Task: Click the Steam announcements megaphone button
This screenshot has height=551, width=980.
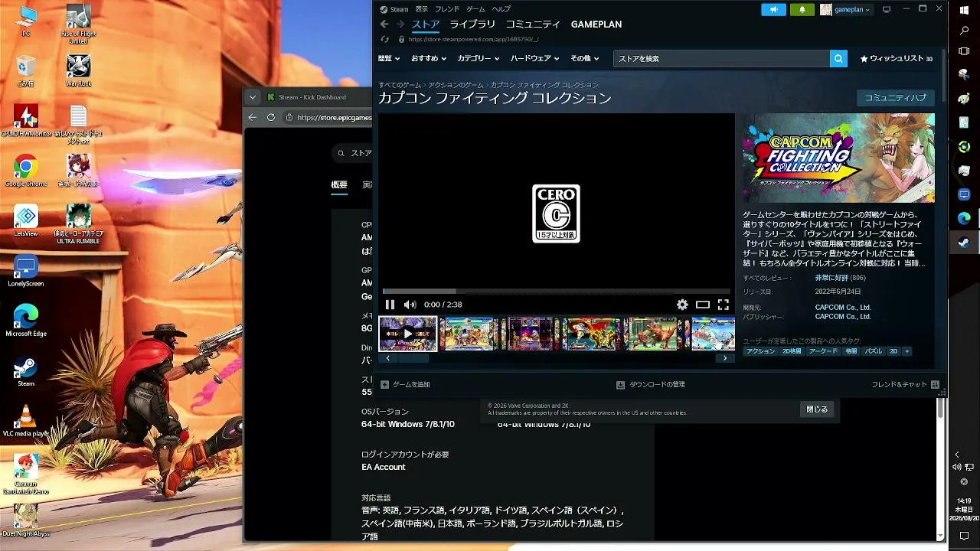Action: coord(773,9)
